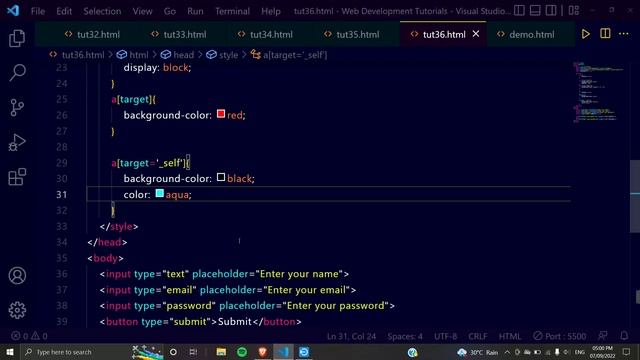
Task: Open red color picker swatch
Action: click(x=221, y=114)
